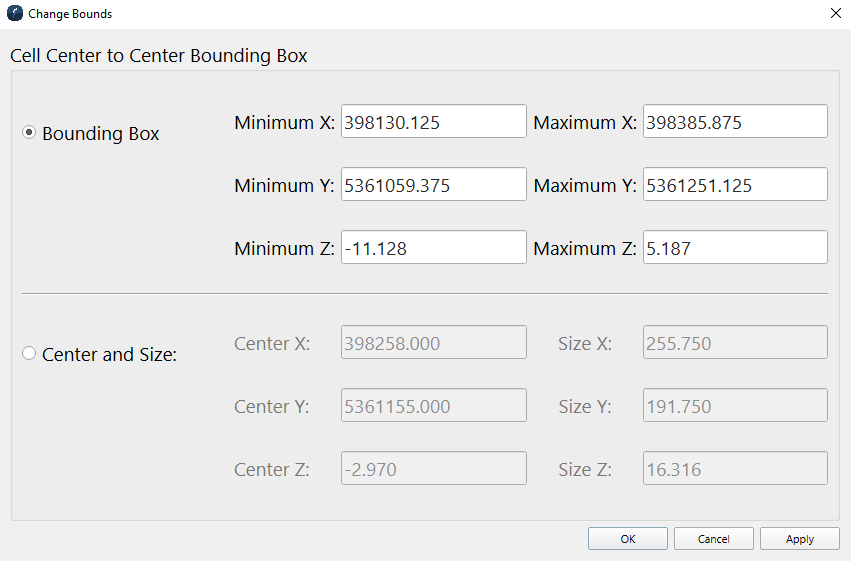Viewport: 851px width, 561px height.
Task: Click the Minimum Z input field
Action: tap(433, 248)
